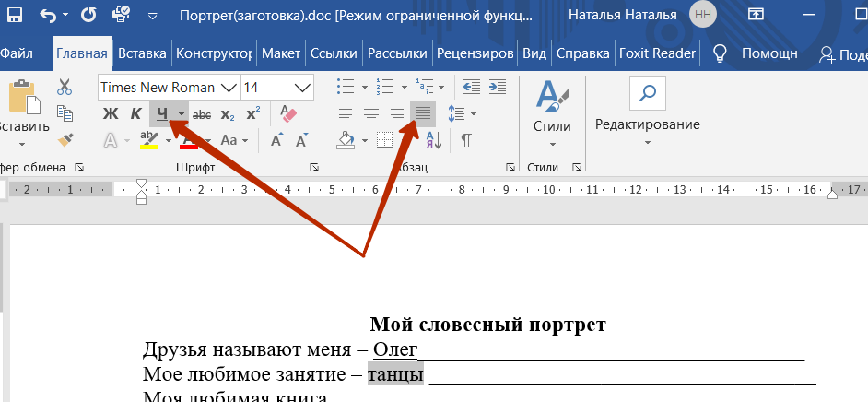Align text left

(346, 113)
